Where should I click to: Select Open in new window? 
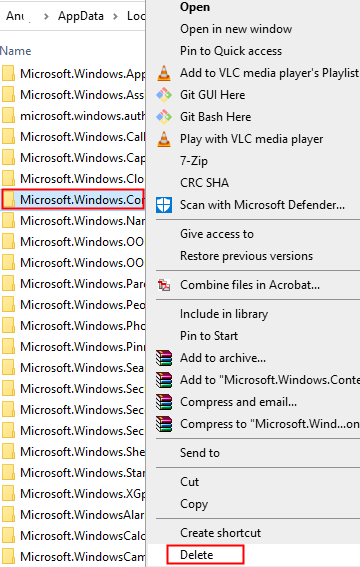coord(236,29)
